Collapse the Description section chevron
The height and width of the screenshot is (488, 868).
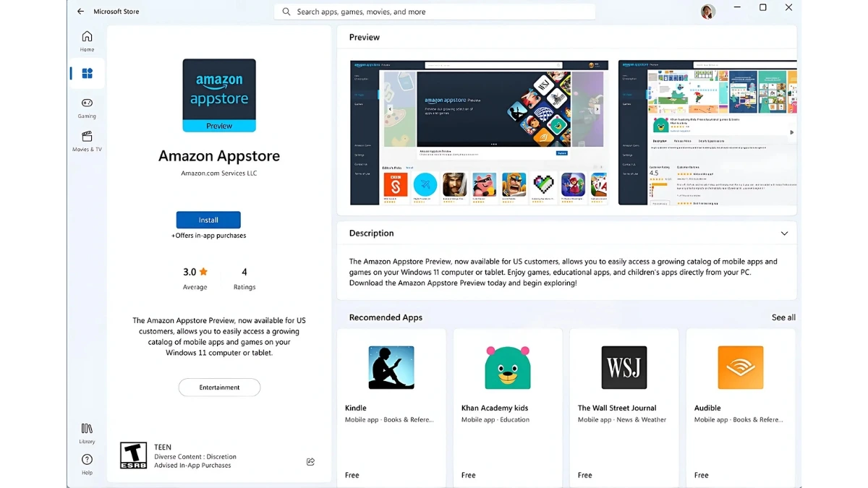pos(784,234)
